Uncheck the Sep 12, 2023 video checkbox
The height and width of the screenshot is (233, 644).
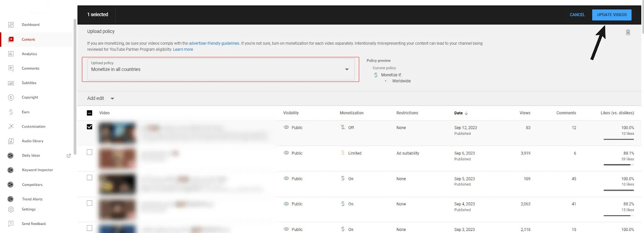pos(89,127)
